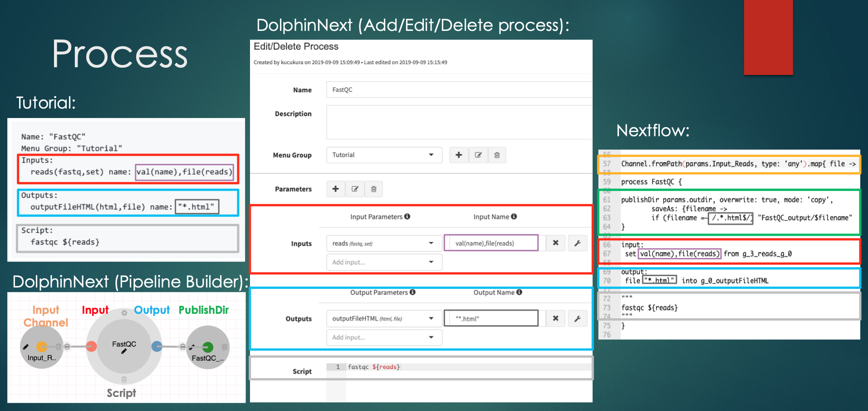This screenshot has width=868, height=411.
Task: Show info about Output Name
Action: [519, 292]
